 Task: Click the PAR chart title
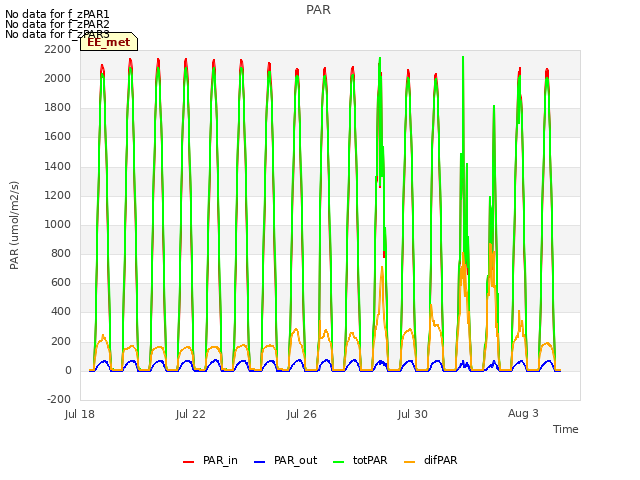tap(318, 10)
